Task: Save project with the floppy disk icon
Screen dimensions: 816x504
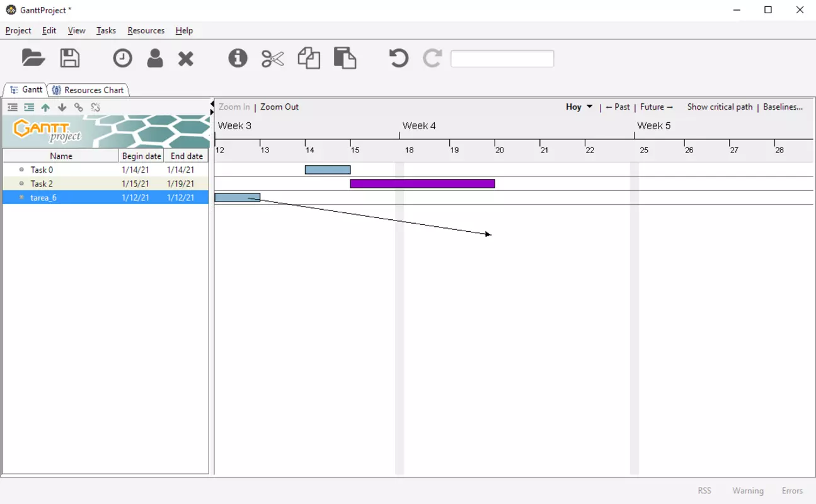Action: point(70,58)
